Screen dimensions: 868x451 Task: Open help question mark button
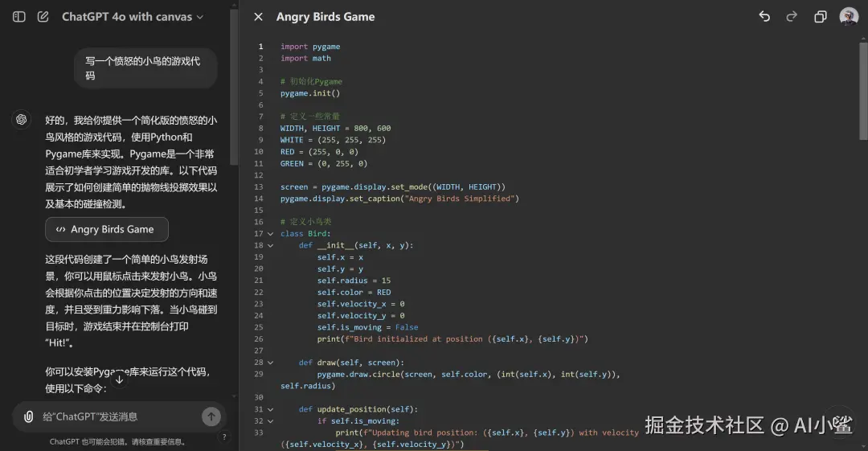pos(224,437)
